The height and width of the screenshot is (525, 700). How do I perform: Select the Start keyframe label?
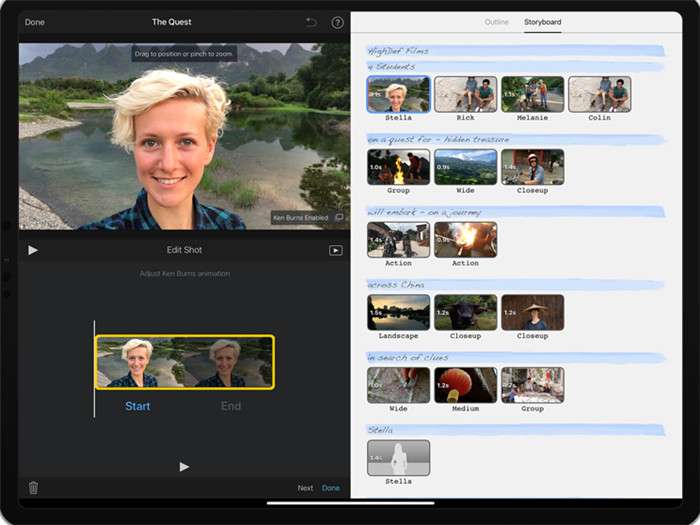pyautogui.click(x=138, y=406)
